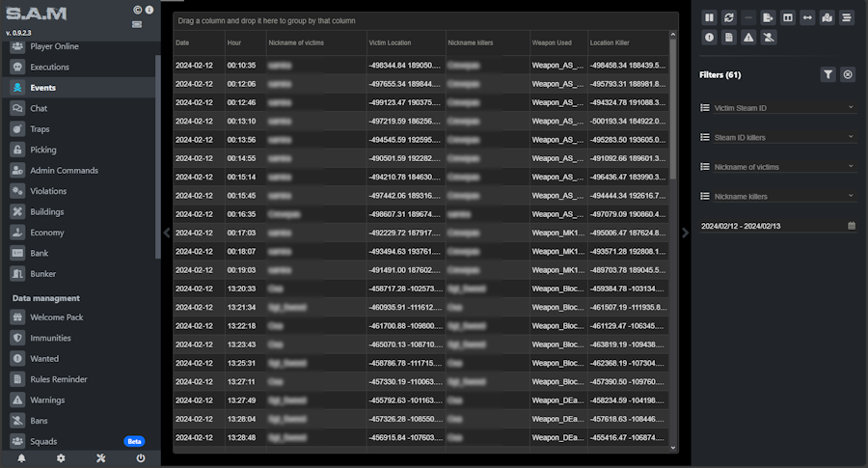Viewport: 868px width, 468px height.
Task: Open the Chat section in sidebar
Action: (39, 108)
